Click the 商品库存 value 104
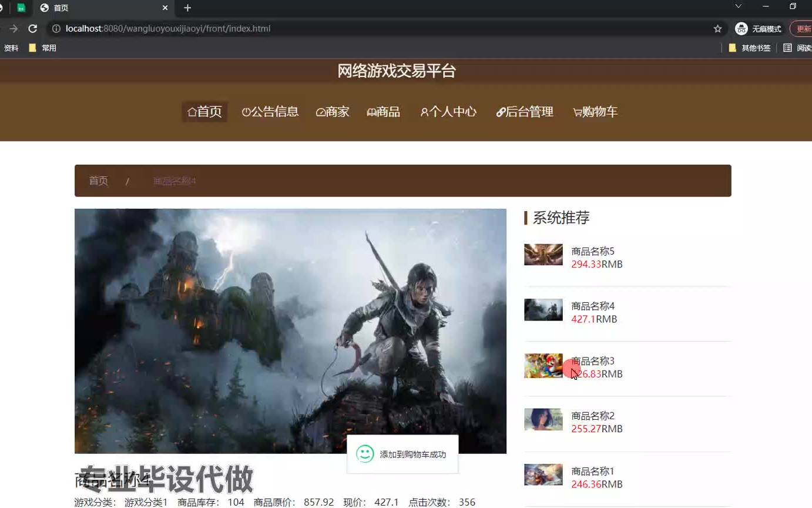Screen dimensions: 812x508 pos(236,502)
